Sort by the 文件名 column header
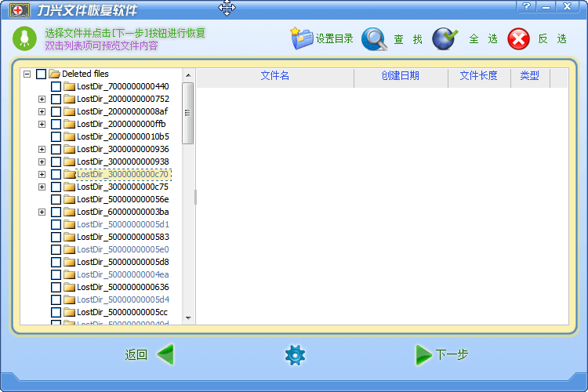The image size is (588, 392). [274, 76]
